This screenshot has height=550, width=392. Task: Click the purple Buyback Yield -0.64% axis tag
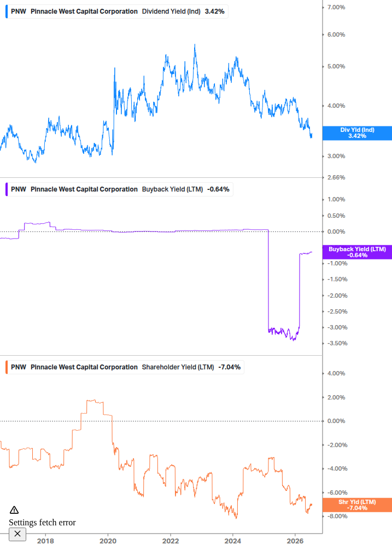tap(357, 252)
